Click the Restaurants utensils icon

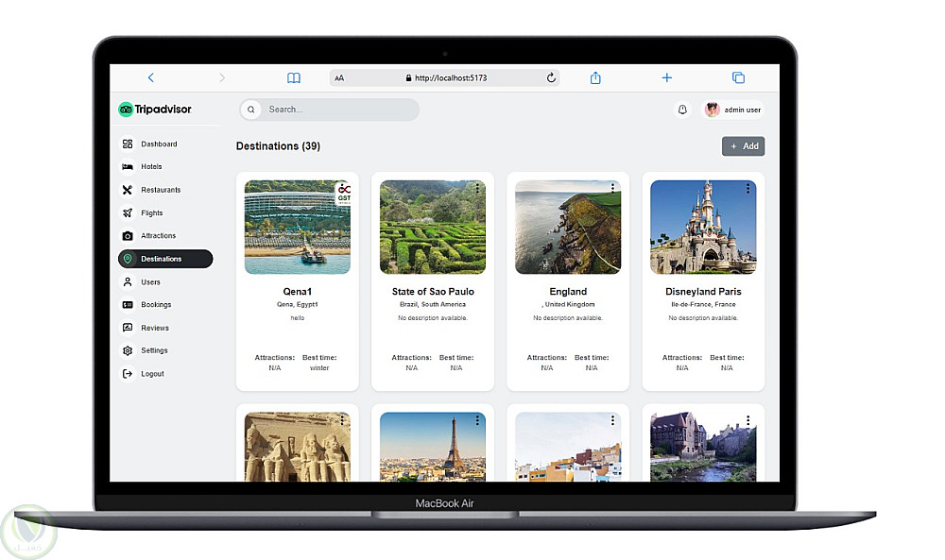pyautogui.click(x=128, y=190)
